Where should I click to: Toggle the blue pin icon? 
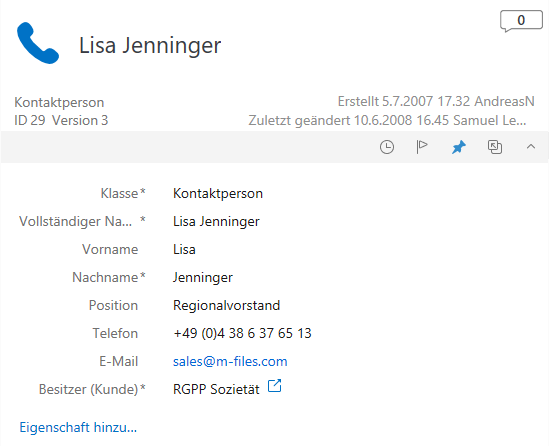(x=459, y=147)
